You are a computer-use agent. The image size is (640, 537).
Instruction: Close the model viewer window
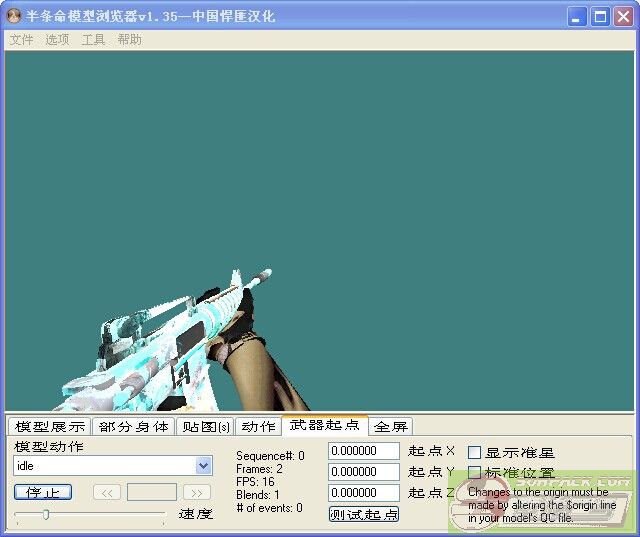(622, 17)
